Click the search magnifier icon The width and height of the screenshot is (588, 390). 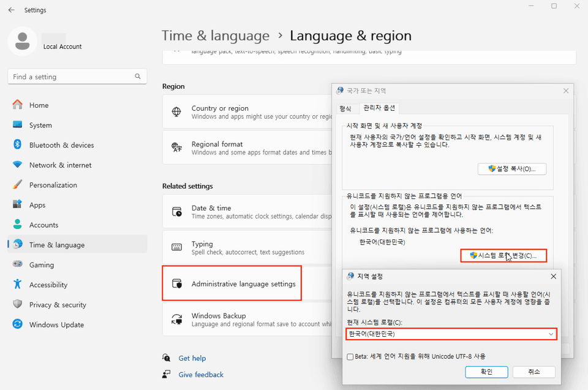click(x=138, y=77)
